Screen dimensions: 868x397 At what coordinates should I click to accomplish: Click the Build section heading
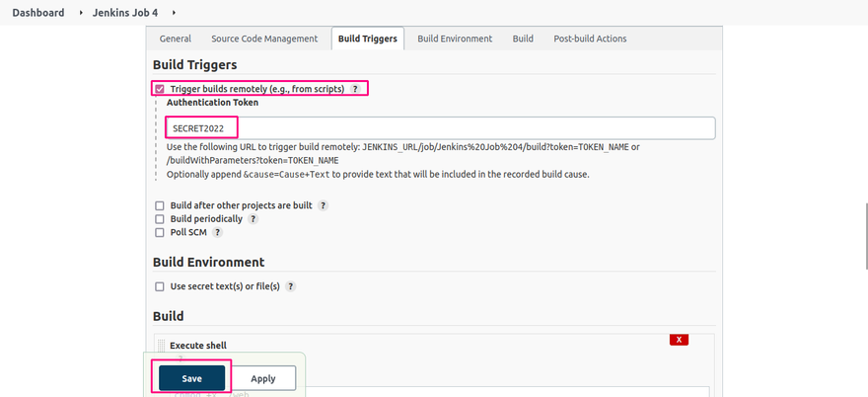[169, 316]
